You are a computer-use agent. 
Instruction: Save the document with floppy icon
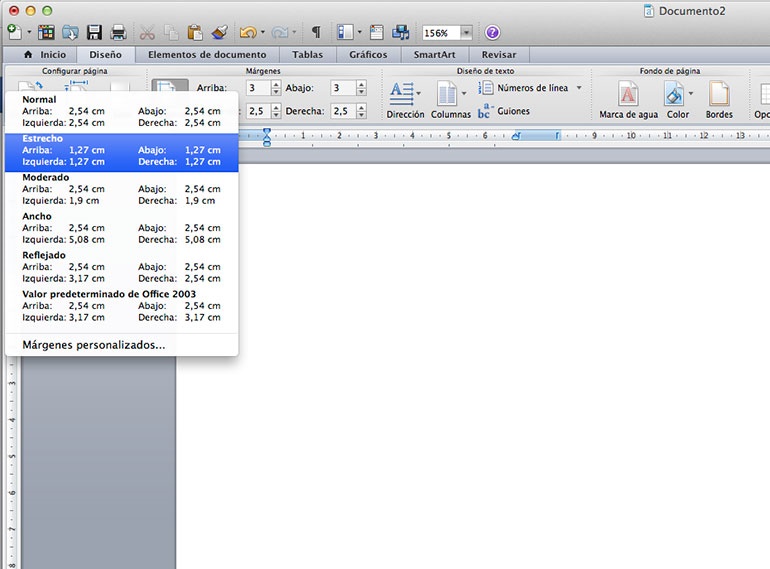click(x=94, y=32)
